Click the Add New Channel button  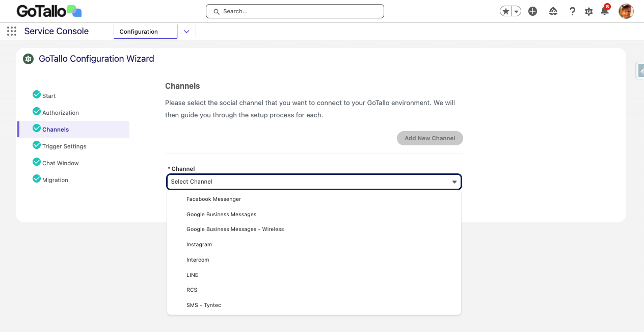(430, 138)
